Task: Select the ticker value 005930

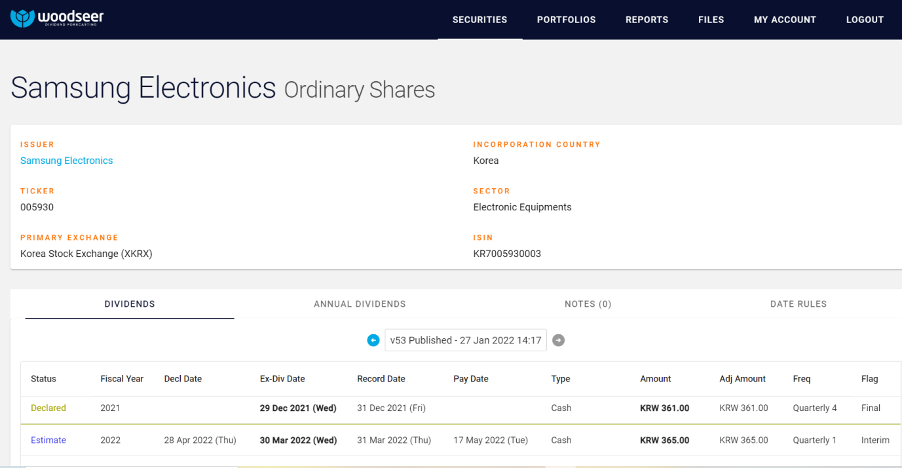Action: pyautogui.click(x=37, y=207)
